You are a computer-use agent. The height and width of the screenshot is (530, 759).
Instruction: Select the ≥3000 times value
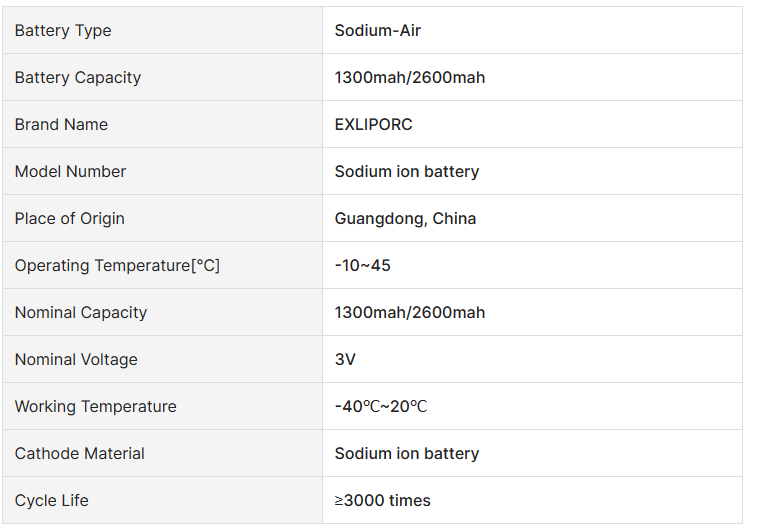click(383, 501)
